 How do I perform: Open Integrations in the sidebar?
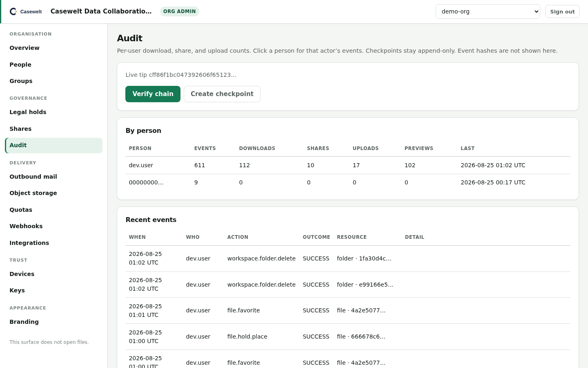tap(53, 243)
